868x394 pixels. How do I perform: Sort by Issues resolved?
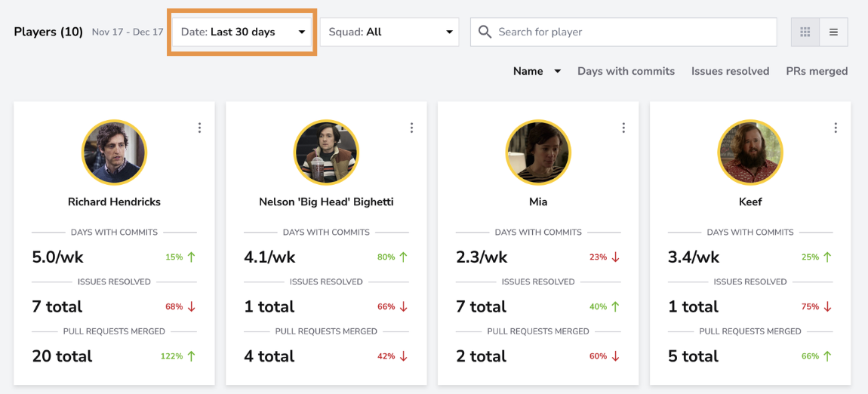[730, 71]
